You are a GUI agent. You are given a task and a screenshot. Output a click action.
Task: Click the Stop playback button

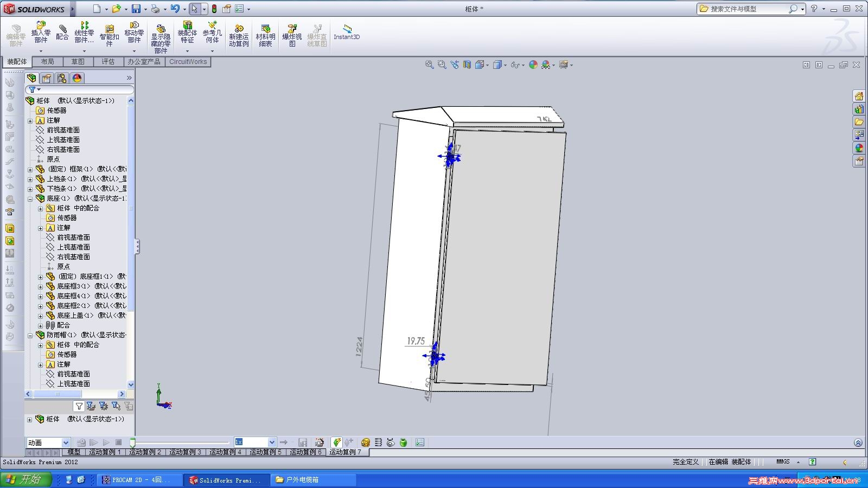[x=118, y=442]
